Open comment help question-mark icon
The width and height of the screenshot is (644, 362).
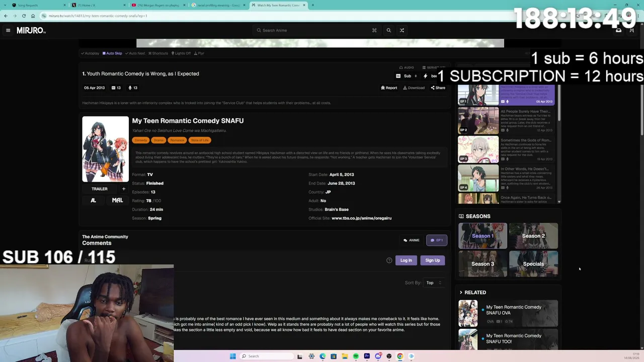click(389, 260)
